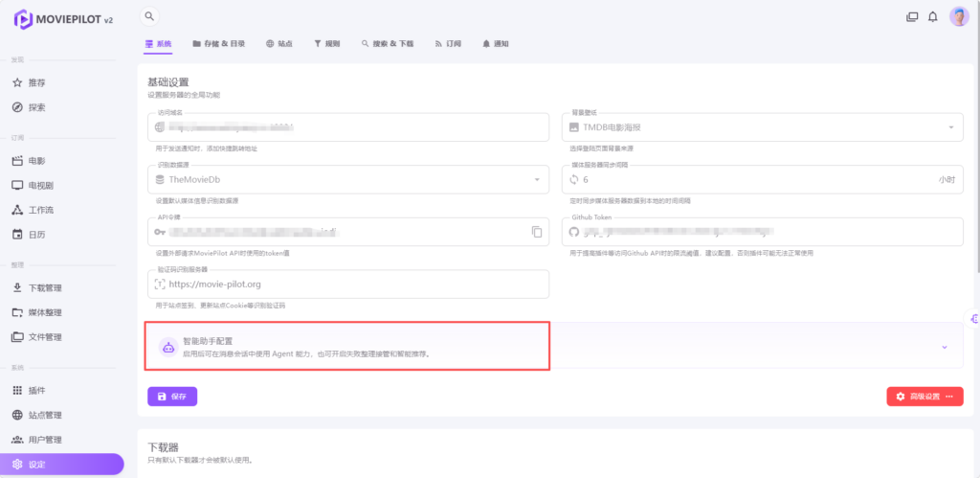Click the 媒体服务器同步间隔 input field
Screen dimensions: 980x478
[763, 179]
